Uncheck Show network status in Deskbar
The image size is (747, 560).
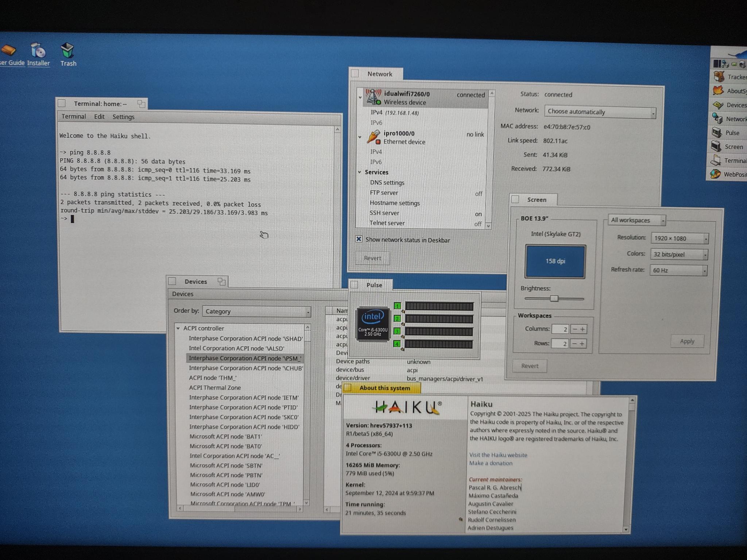pyautogui.click(x=359, y=239)
